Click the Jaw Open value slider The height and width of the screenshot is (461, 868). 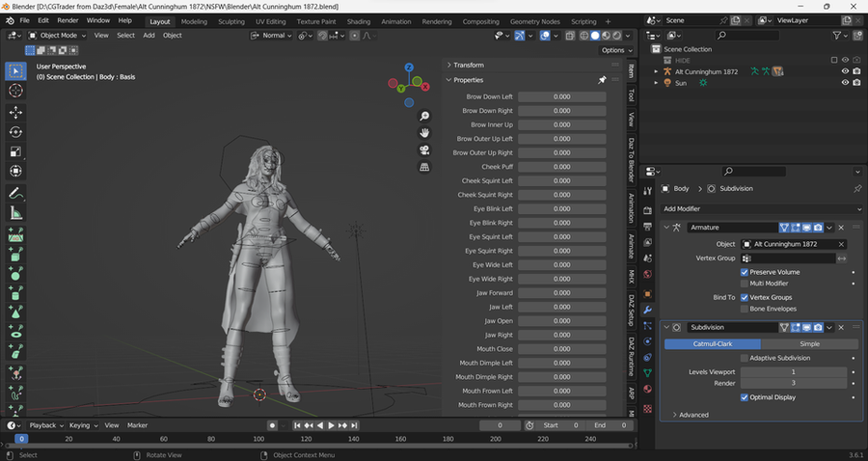pos(561,321)
